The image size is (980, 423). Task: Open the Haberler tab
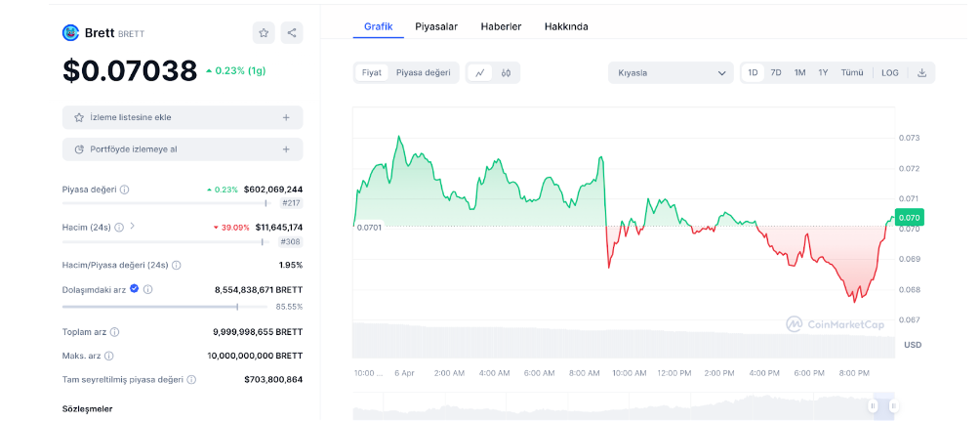(501, 26)
